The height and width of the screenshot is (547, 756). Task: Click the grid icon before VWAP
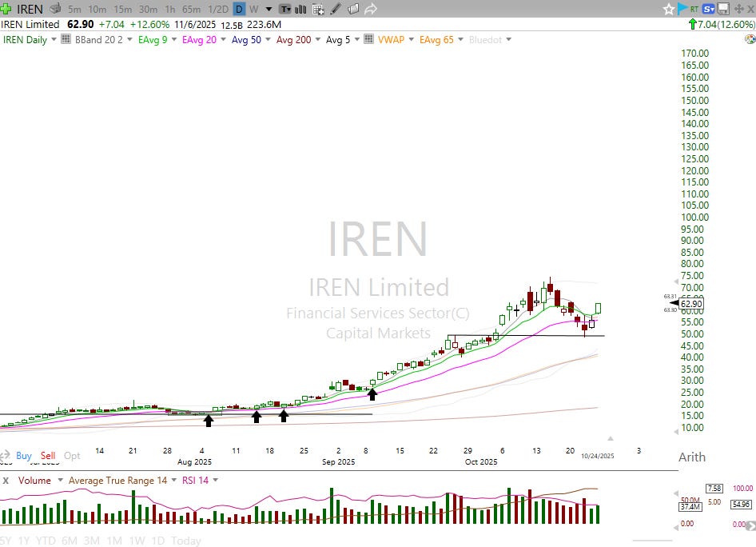coord(368,39)
